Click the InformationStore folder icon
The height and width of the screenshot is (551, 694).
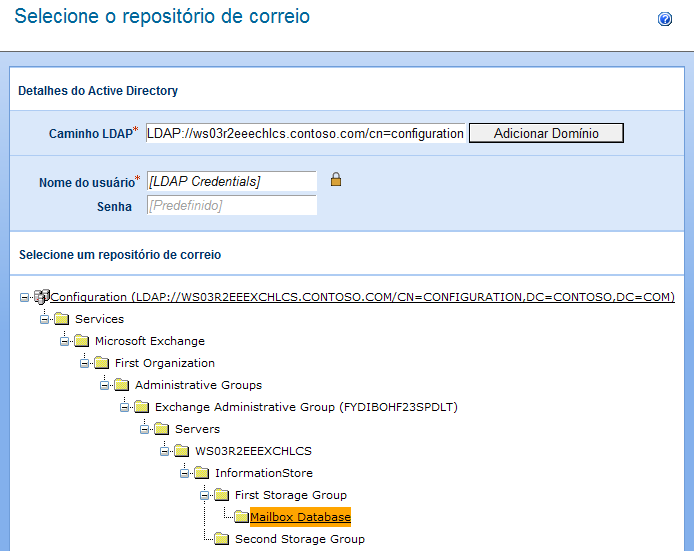201,473
